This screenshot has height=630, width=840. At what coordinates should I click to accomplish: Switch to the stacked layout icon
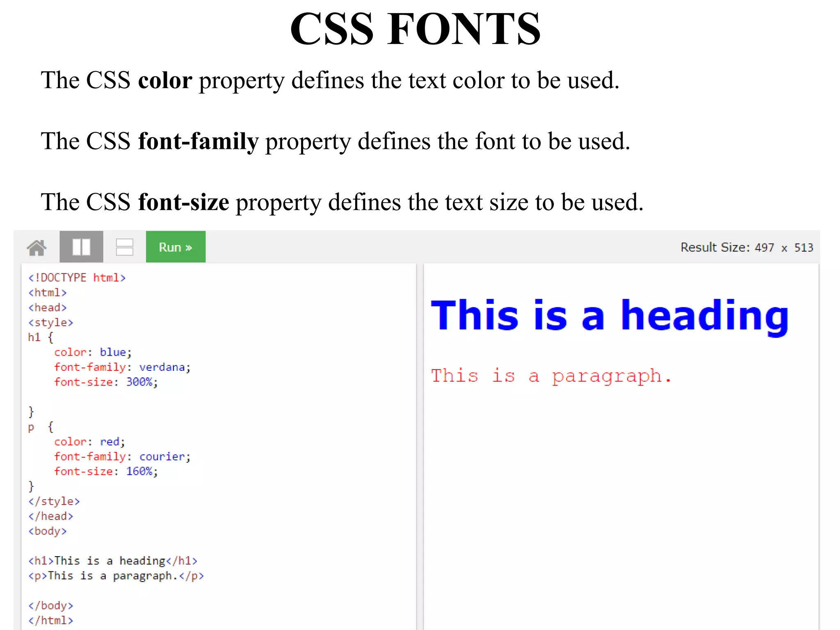124,247
